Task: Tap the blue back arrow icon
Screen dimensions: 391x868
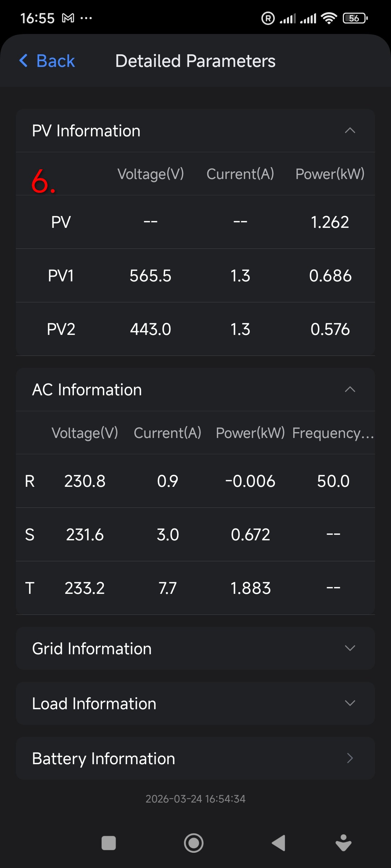Action: (24, 61)
